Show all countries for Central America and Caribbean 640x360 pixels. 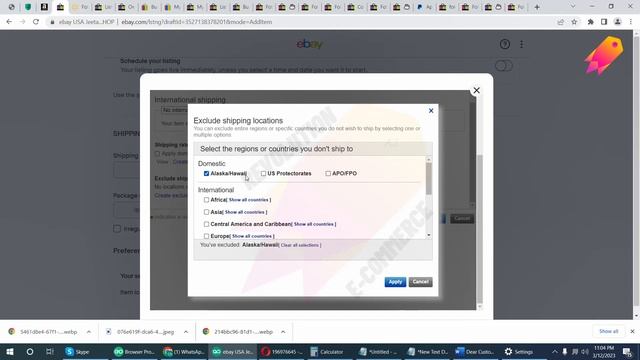click(x=314, y=224)
